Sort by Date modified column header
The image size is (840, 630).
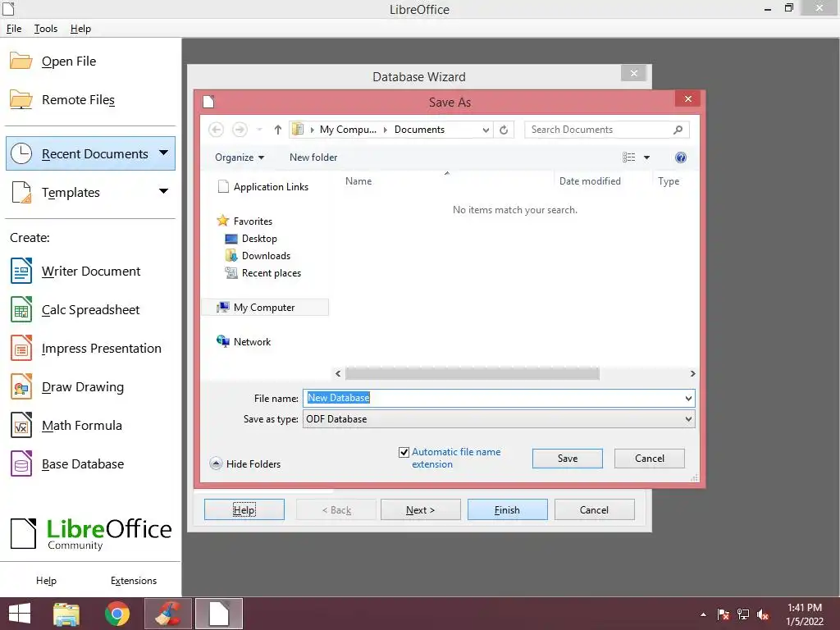pos(590,181)
